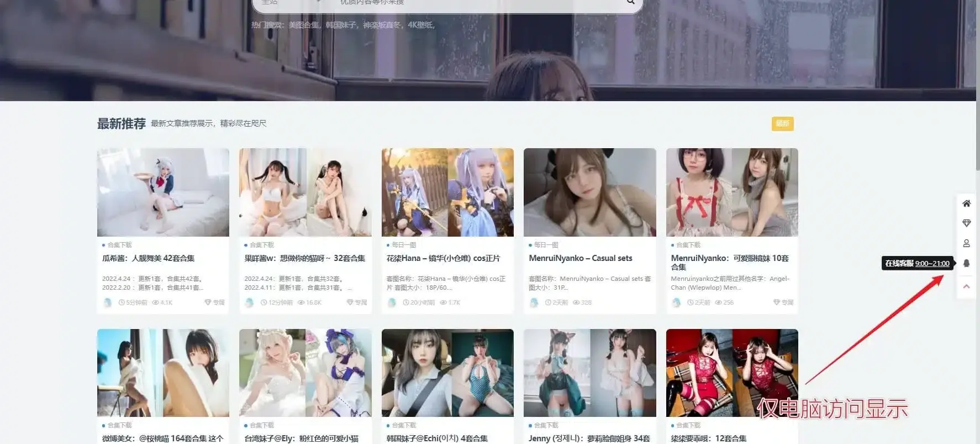The height and width of the screenshot is (444, 980).
Task: Click 每日一图 category tag on 花梁Hana card
Action: pyautogui.click(x=404, y=245)
